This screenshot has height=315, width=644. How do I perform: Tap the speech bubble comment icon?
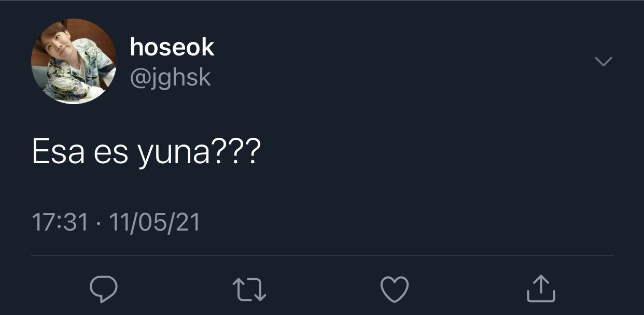tap(103, 289)
